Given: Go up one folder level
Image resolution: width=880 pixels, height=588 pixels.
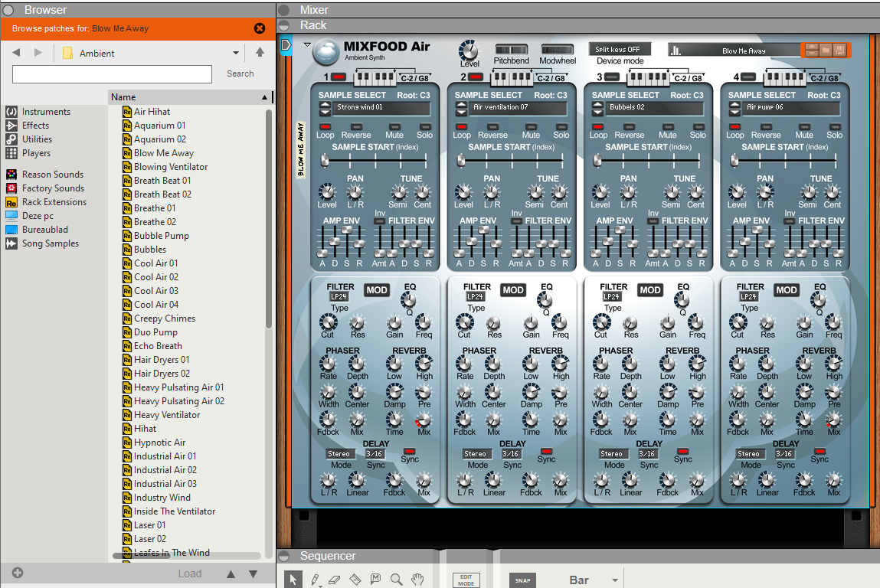Looking at the screenshot, I should coord(260,52).
